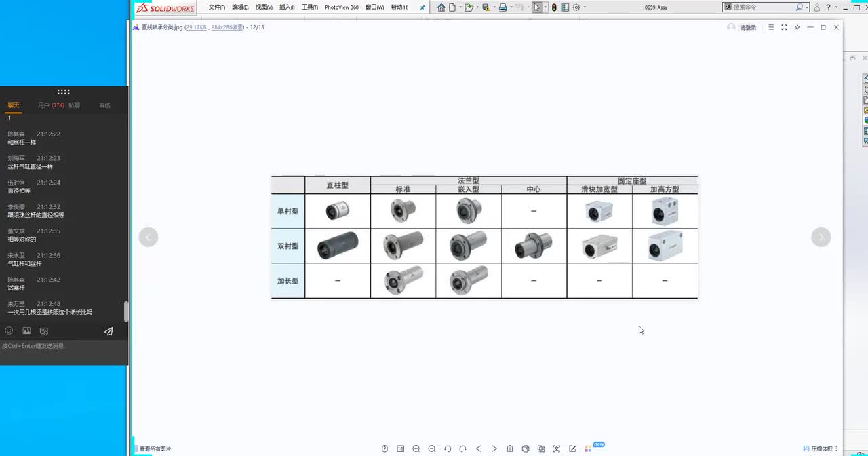Open the SolidWorks 工具 menu
868x456 pixels.
(x=310, y=7)
